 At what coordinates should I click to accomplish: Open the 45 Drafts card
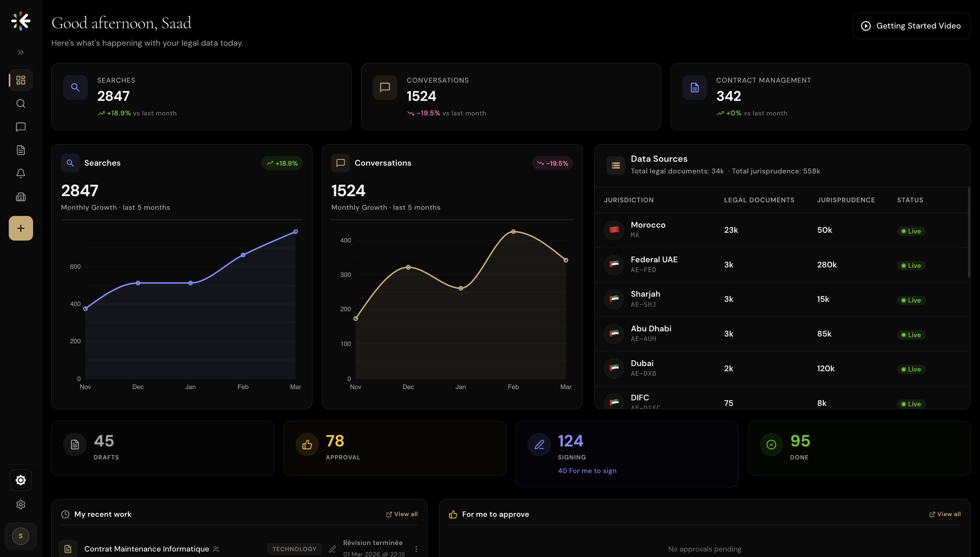tap(162, 448)
